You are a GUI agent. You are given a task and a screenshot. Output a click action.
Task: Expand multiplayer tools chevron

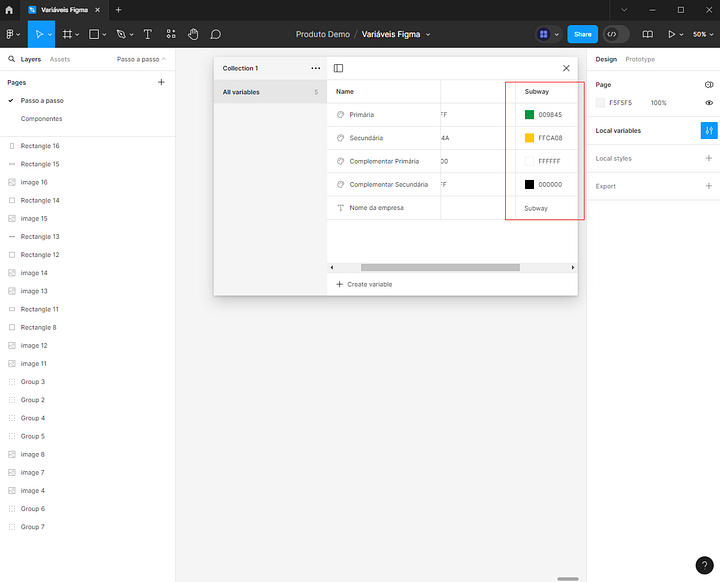click(x=557, y=34)
